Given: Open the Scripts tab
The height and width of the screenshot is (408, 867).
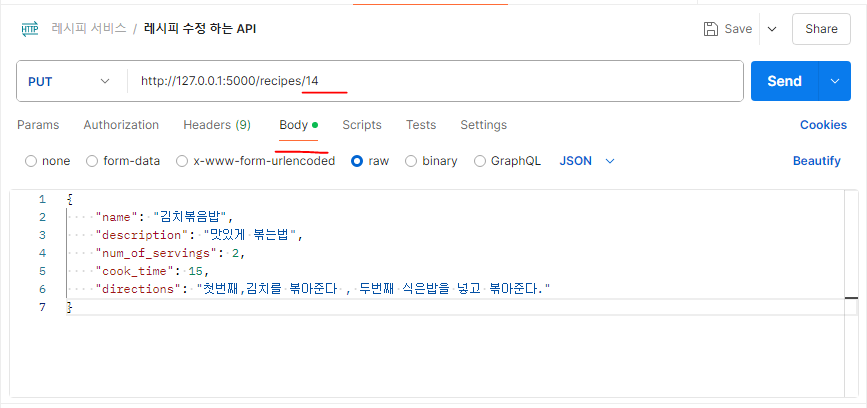Looking at the screenshot, I should point(362,125).
